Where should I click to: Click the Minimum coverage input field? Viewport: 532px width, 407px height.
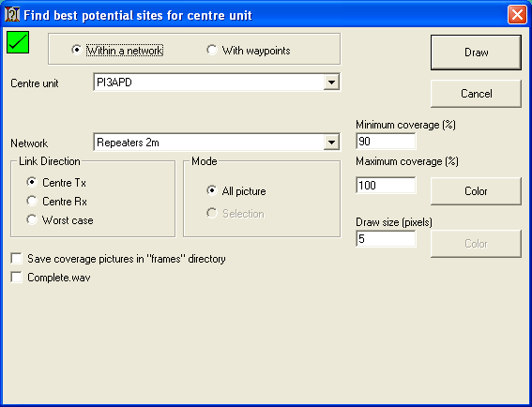coord(386,141)
